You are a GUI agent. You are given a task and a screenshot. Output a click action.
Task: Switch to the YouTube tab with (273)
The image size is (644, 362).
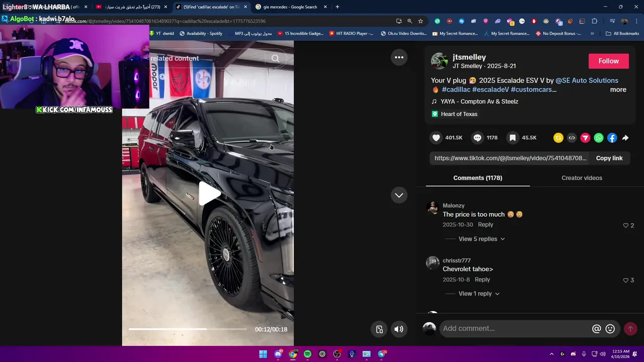(132, 7)
